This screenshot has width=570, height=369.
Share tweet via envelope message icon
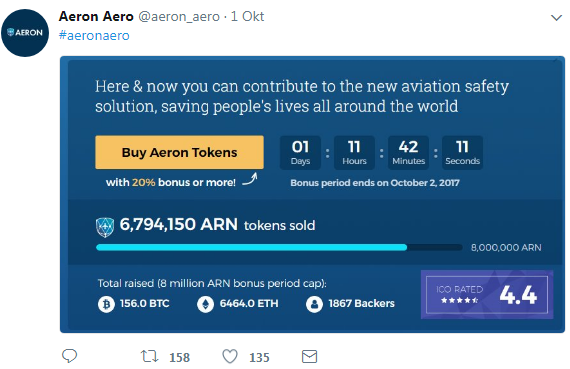(x=309, y=357)
